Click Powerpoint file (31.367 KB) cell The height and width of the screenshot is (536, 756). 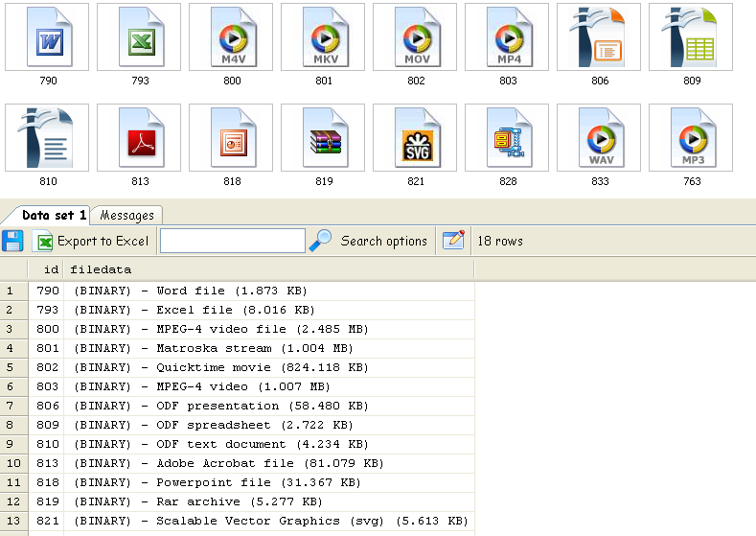[x=269, y=482]
